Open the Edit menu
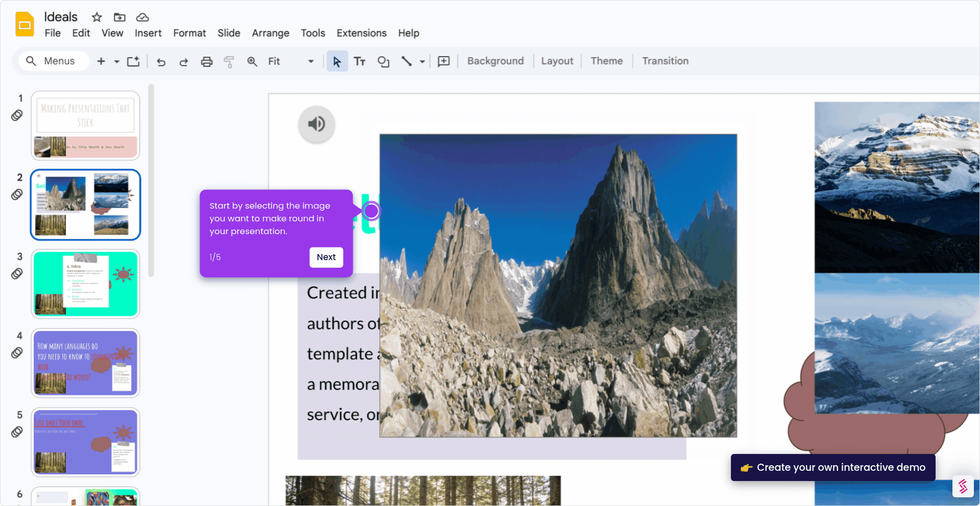Image resolution: width=980 pixels, height=506 pixels. click(x=81, y=33)
